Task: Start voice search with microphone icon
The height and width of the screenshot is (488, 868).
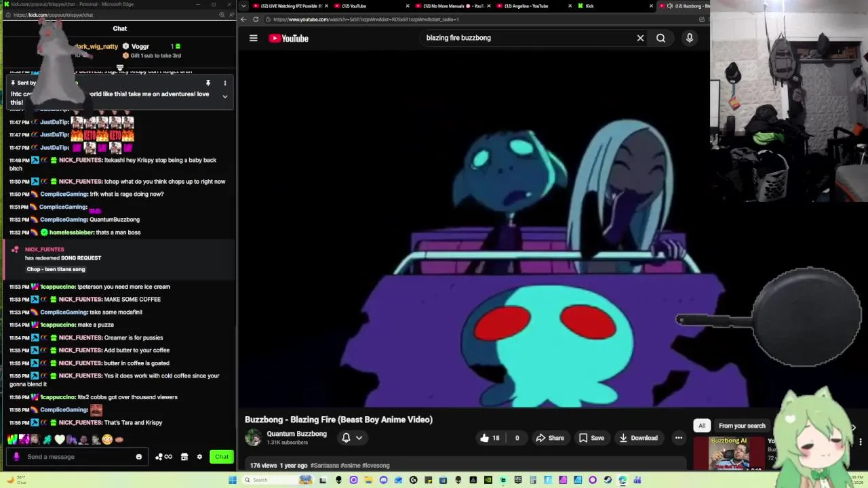Action: point(690,38)
